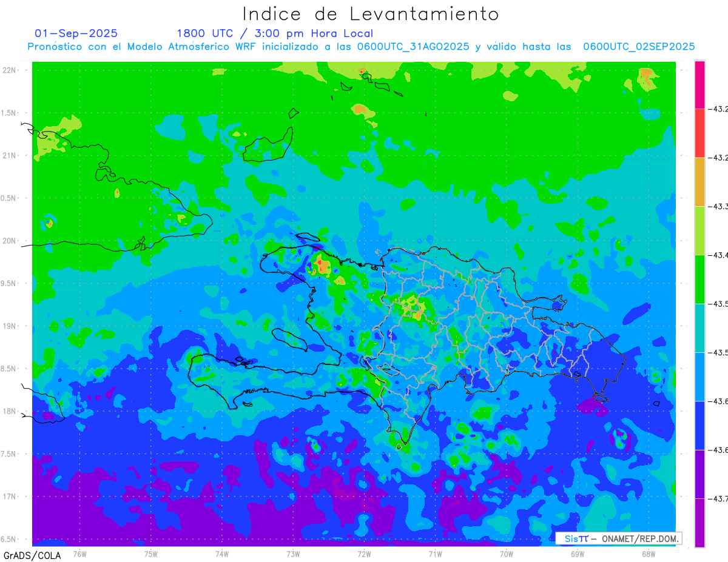This screenshot has height=562, width=728.
Task: Click the indigo purple legend swatch
Action: (x=699, y=474)
